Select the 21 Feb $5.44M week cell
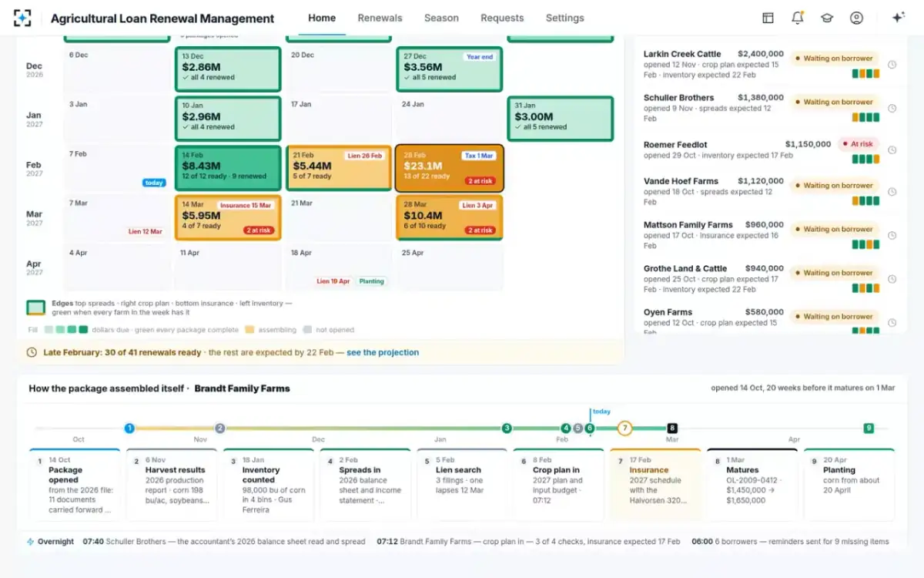 pyautogui.click(x=338, y=168)
